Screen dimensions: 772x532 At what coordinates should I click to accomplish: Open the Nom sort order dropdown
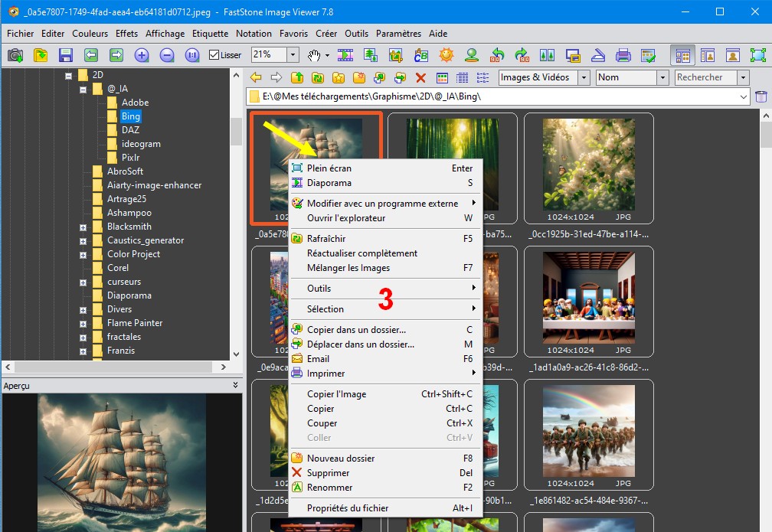pos(662,77)
